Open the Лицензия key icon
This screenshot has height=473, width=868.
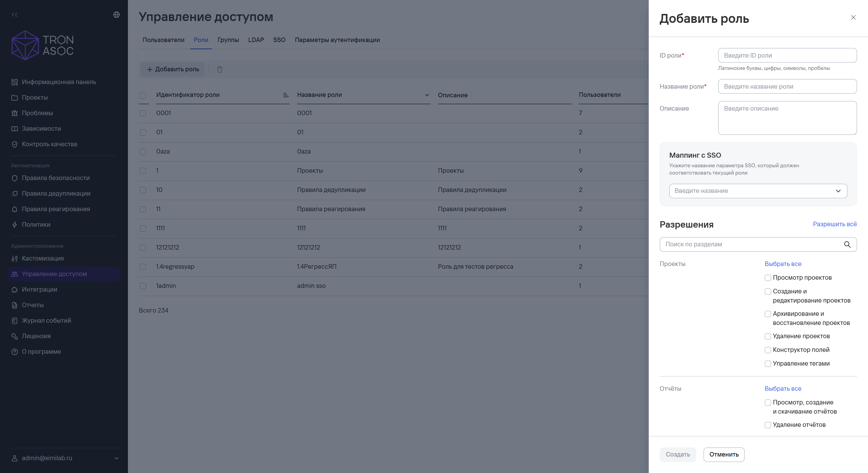tap(14, 336)
